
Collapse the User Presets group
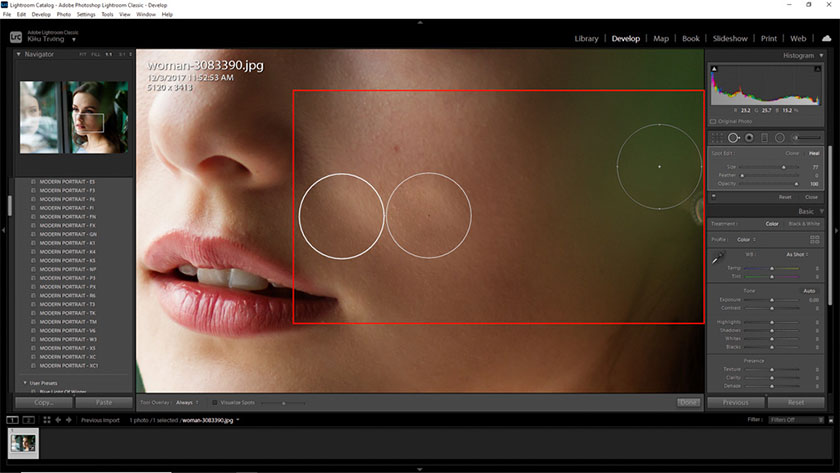pyautogui.click(x=25, y=383)
